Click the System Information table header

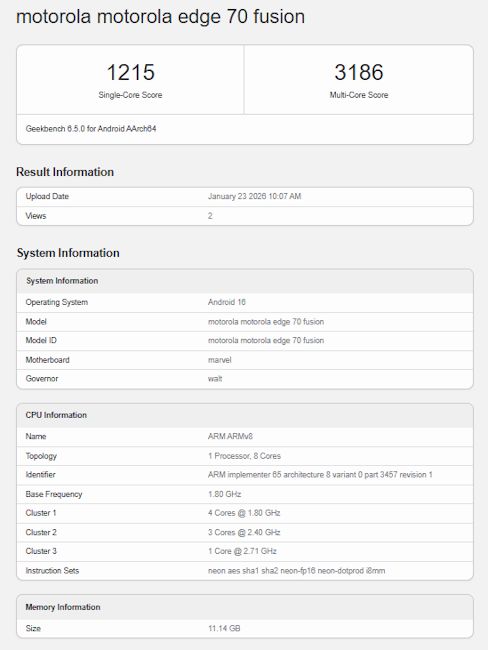62,281
